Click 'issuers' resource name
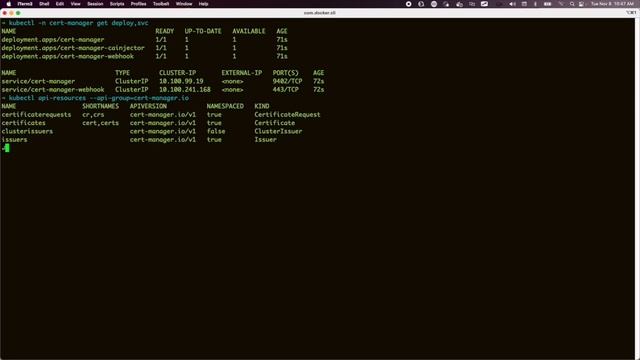 pyautogui.click(x=14, y=140)
